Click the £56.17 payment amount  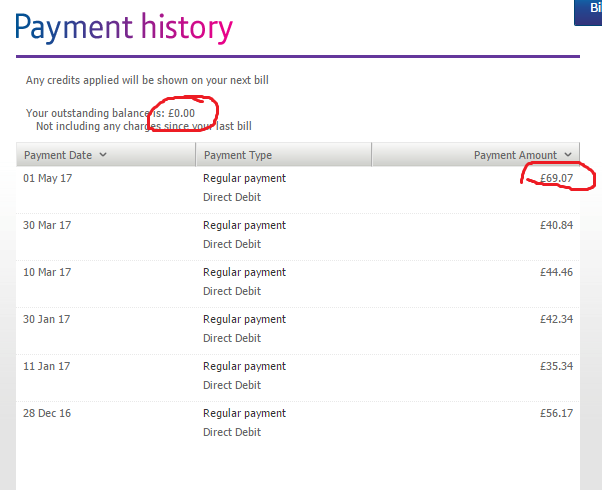[556, 413]
